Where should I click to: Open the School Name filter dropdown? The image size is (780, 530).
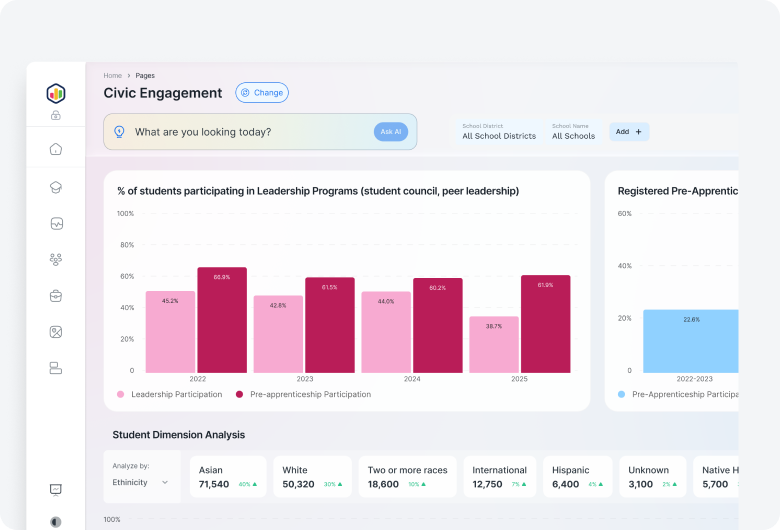coord(573,132)
